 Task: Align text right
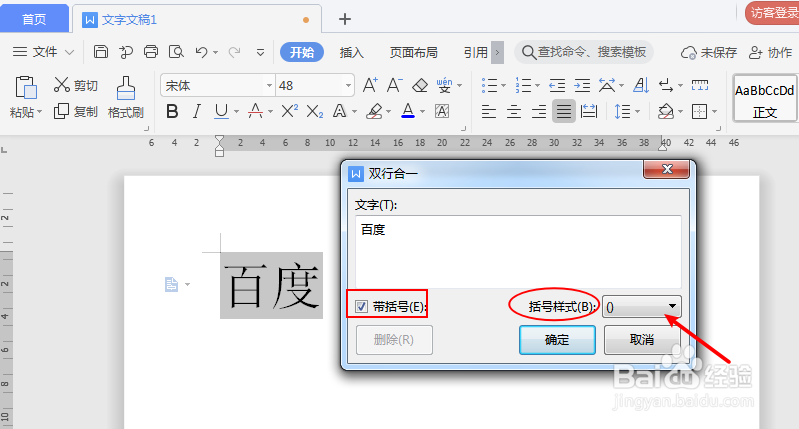pos(539,111)
